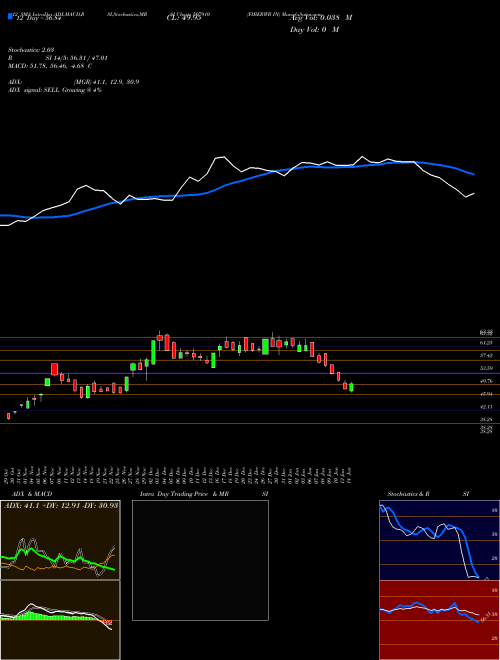Click the 45.94 price axis label

click(x=487, y=394)
